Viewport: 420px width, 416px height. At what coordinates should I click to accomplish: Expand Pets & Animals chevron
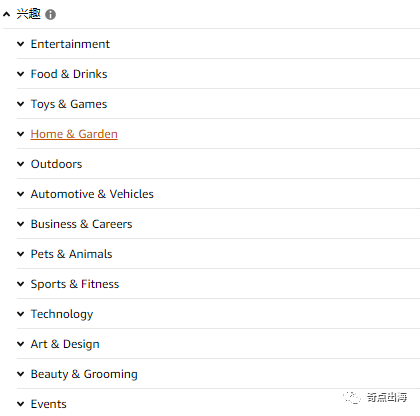click(x=21, y=254)
